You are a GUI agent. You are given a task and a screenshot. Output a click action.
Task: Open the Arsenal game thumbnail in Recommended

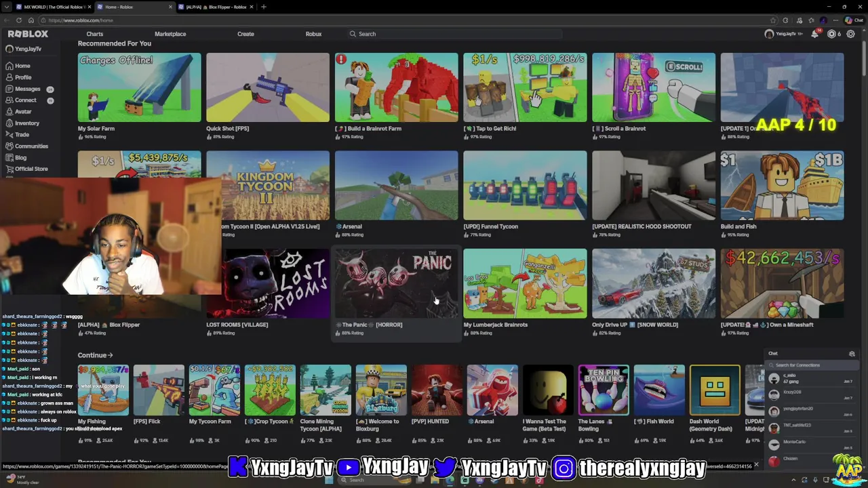pyautogui.click(x=397, y=186)
